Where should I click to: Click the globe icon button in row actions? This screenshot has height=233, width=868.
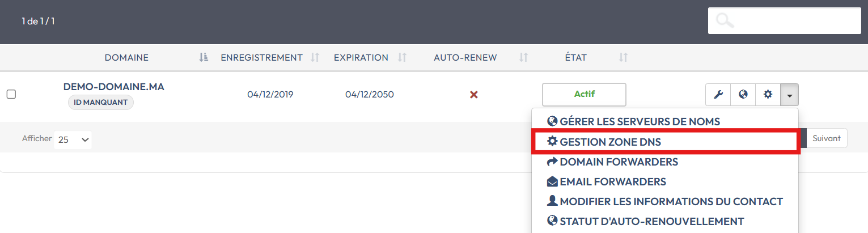point(743,95)
